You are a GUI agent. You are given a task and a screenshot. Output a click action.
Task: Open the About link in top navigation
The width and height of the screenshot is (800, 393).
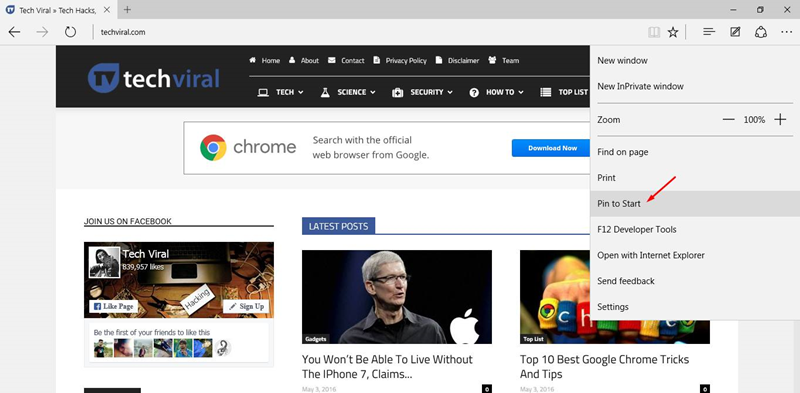coord(310,60)
